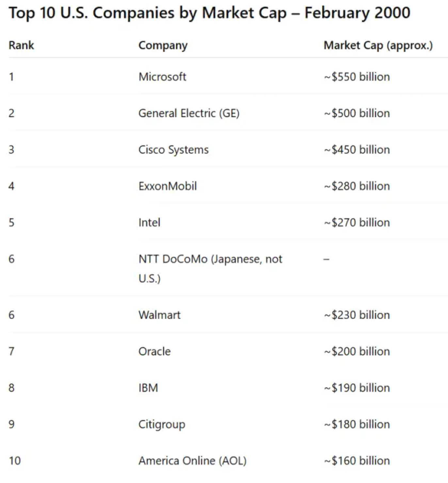
Task: Select the ~$160 billion AOL value
Action: 357,461
